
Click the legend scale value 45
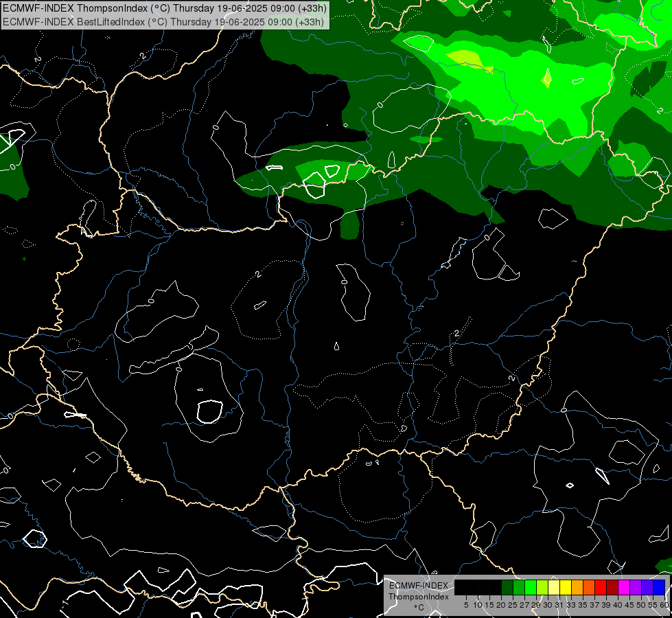coord(630,605)
